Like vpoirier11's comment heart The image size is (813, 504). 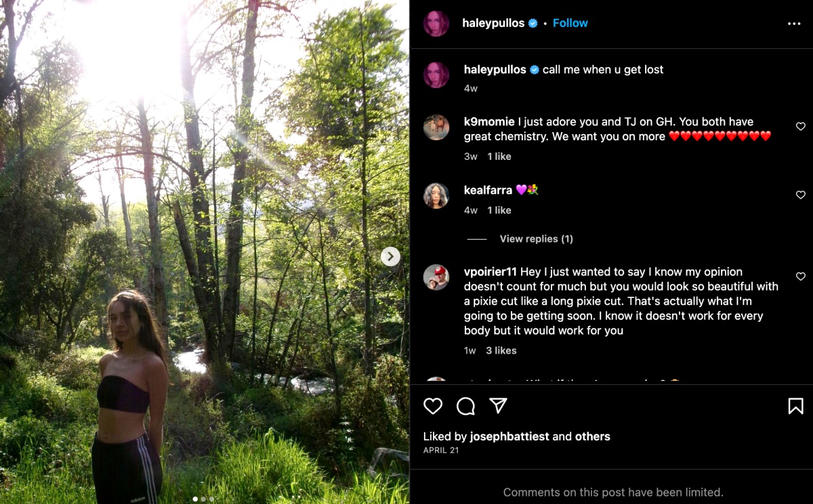[x=800, y=276]
